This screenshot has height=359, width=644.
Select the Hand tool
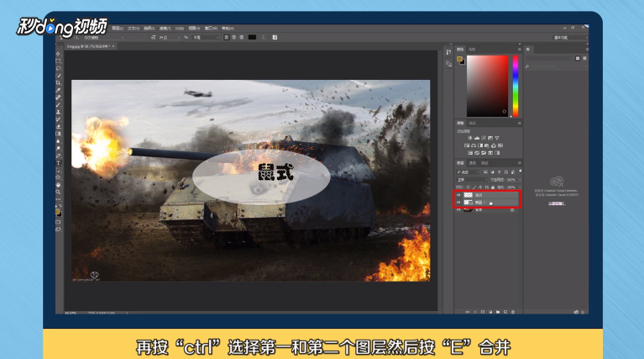(58, 185)
